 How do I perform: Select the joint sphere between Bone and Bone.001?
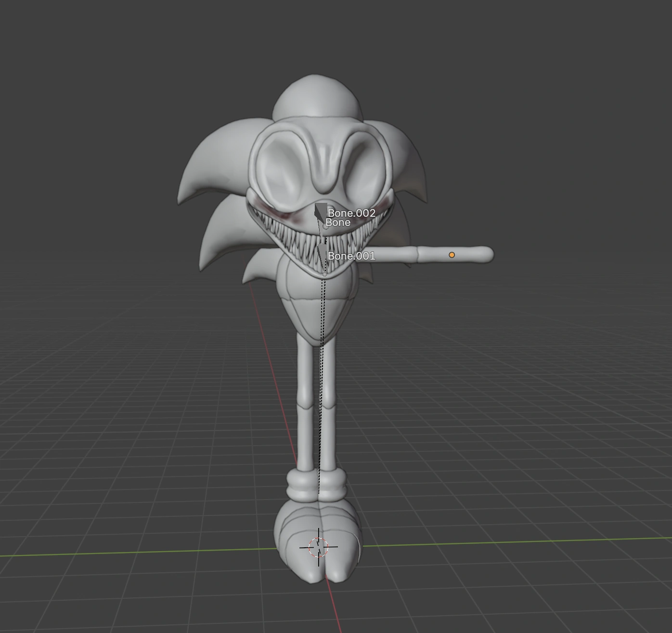click(325, 227)
